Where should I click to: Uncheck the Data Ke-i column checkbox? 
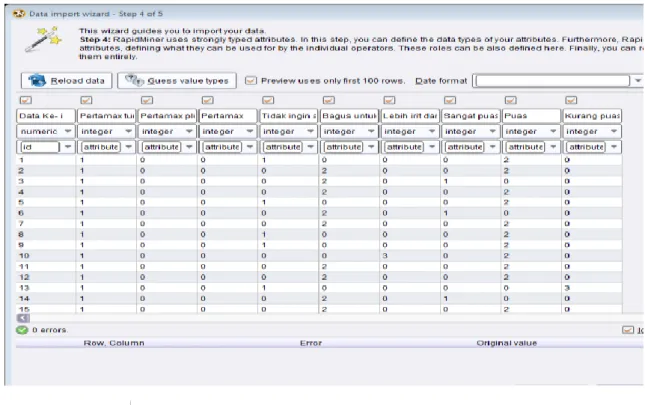coord(26,100)
